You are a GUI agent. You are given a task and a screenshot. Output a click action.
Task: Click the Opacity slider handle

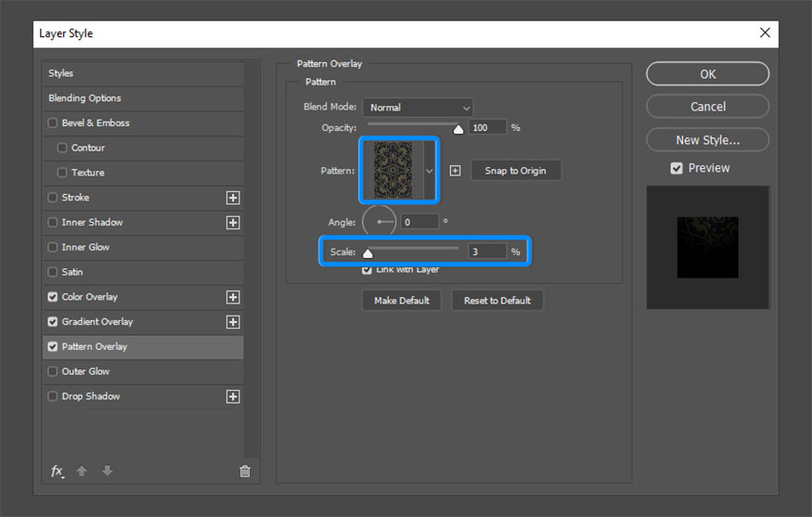tap(458, 129)
